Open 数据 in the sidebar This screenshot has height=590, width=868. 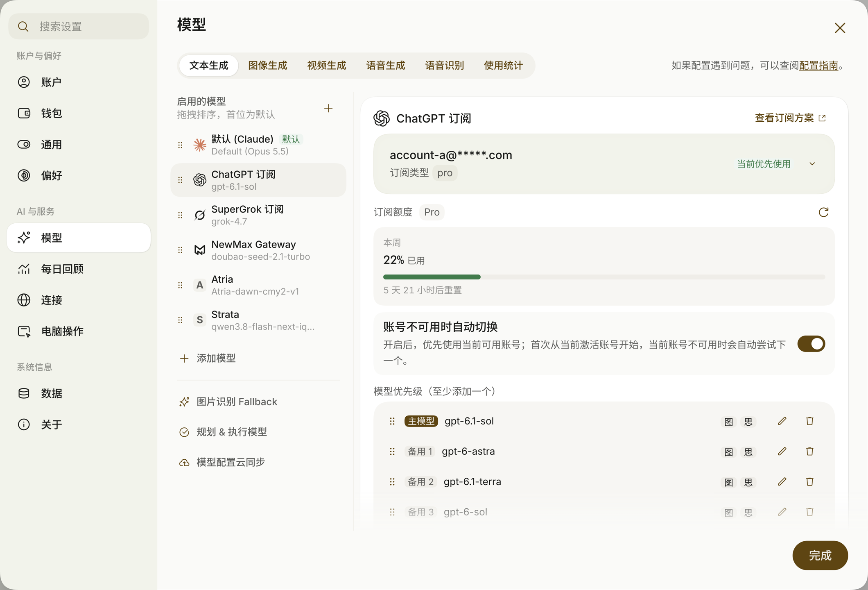click(79, 393)
